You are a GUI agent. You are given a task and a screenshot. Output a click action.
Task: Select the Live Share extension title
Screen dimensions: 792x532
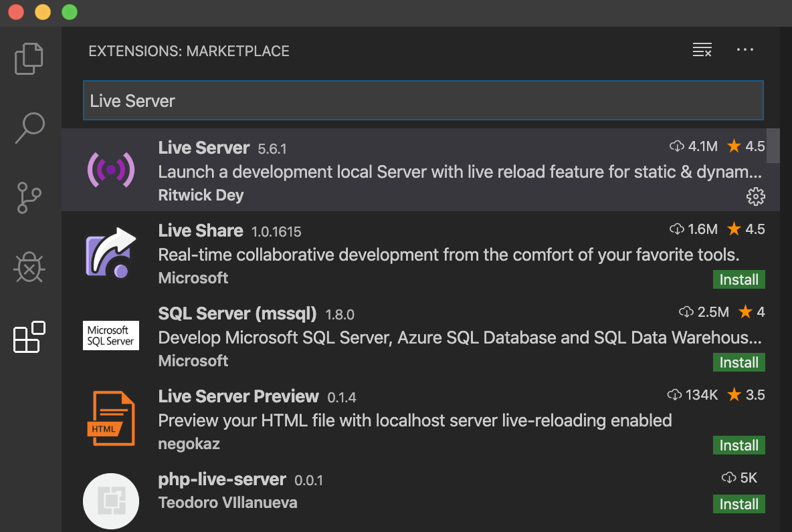click(201, 230)
